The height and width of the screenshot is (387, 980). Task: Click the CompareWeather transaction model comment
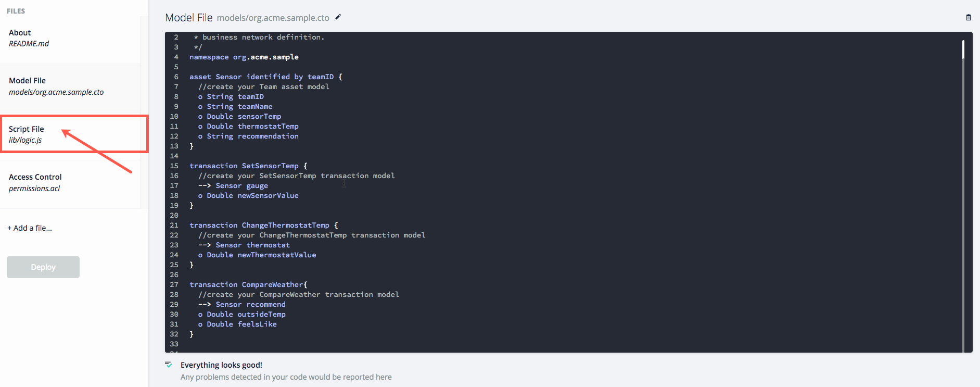click(x=299, y=294)
